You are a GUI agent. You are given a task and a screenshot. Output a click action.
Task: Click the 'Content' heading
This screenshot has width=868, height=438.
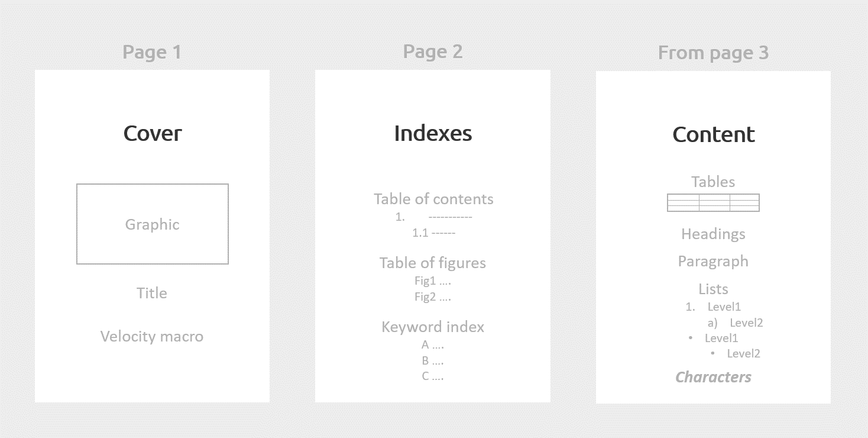click(x=714, y=134)
